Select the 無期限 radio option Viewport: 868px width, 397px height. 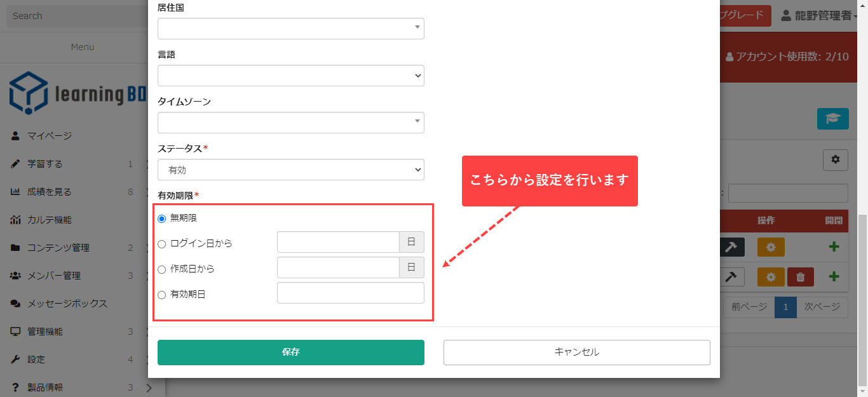pos(161,219)
